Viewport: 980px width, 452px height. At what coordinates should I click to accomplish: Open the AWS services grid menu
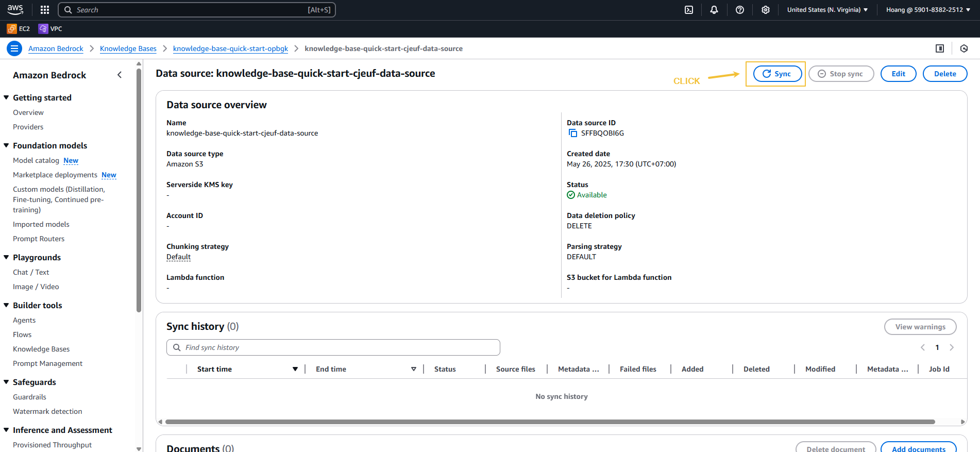(45, 10)
